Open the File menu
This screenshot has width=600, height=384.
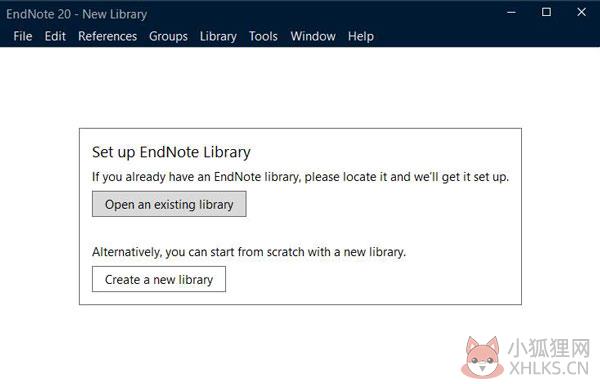pyautogui.click(x=23, y=36)
